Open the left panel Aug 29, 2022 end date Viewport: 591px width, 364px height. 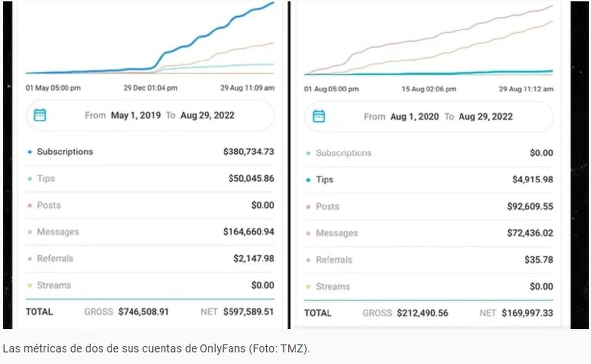207,116
